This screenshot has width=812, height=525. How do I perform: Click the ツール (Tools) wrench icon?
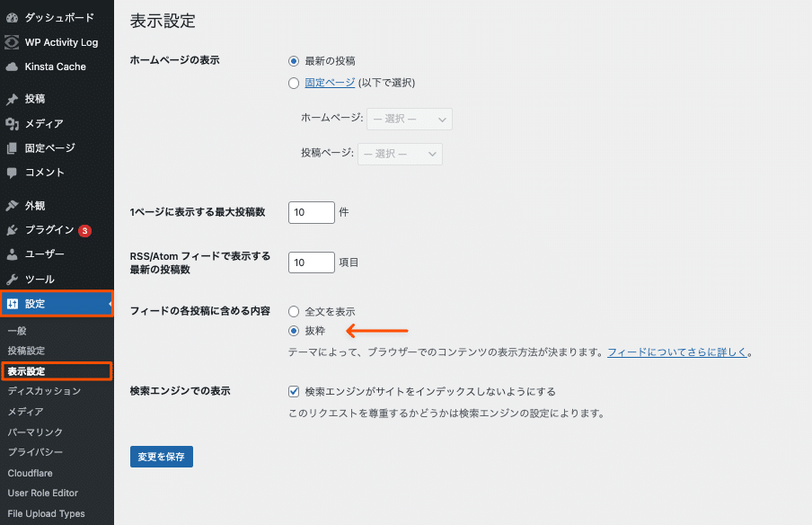[x=11, y=279]
